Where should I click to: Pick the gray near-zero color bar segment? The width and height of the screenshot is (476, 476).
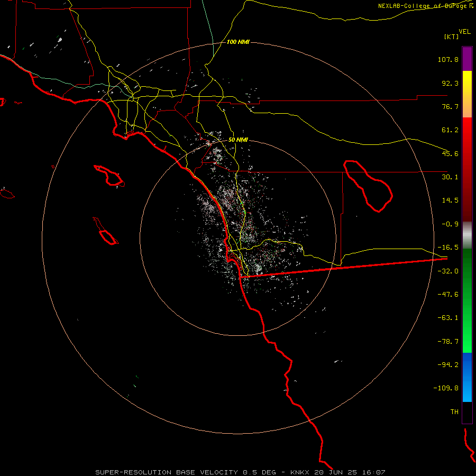point(467,235)
